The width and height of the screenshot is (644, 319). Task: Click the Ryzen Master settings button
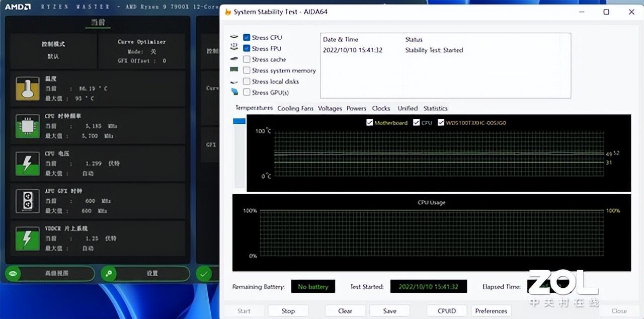pos(145,273)
